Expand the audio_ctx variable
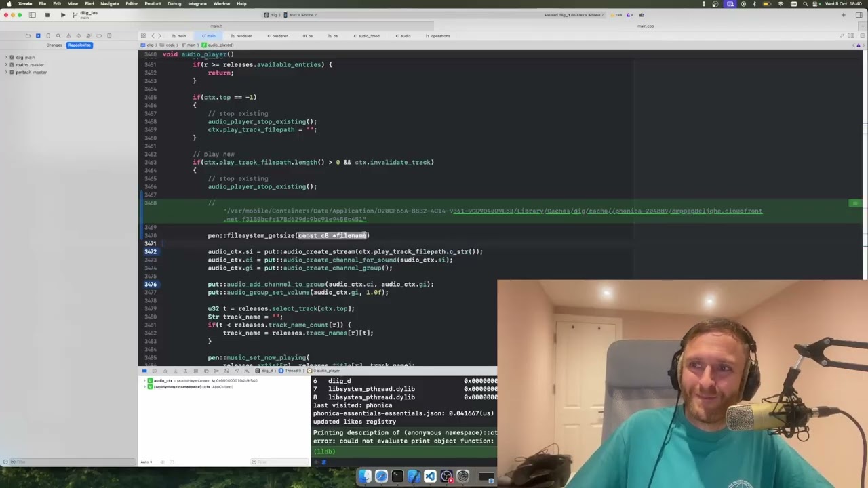This screenshot has width=868, height=488. 143,380
